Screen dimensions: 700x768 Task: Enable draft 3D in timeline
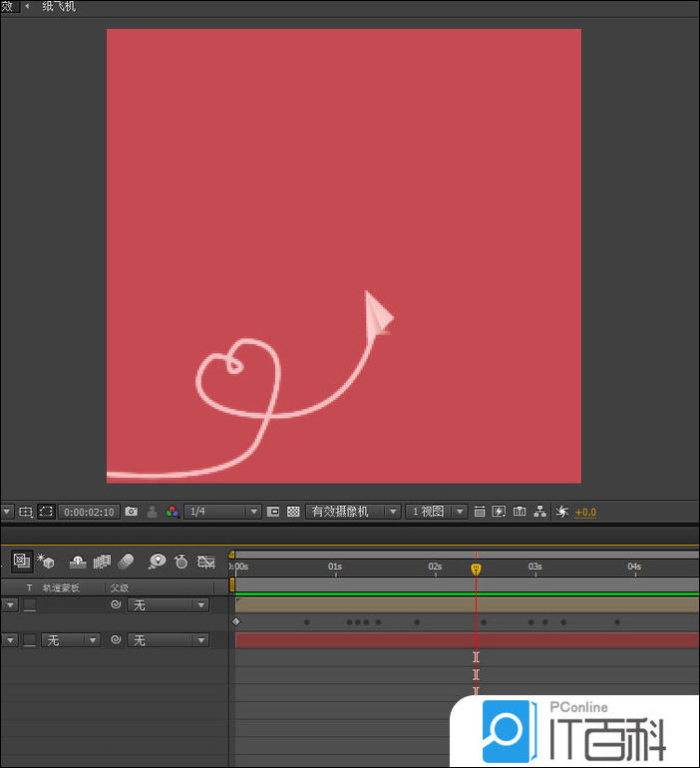46,562
